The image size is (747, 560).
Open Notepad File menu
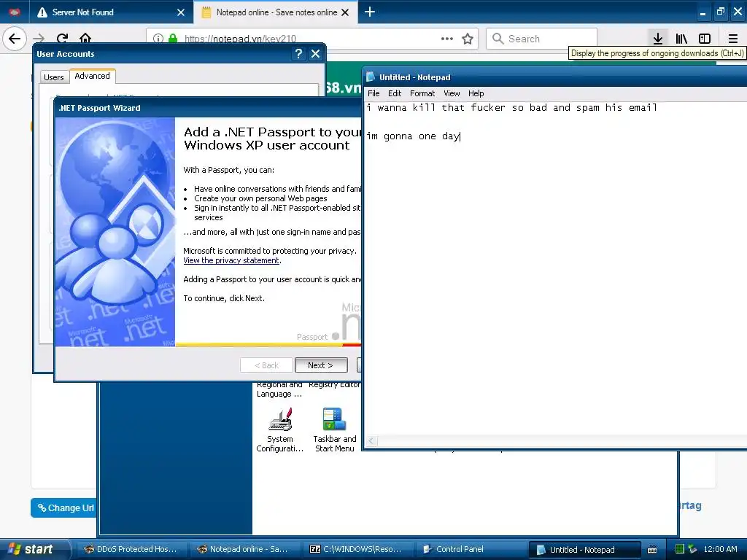click(x=373, y=93)
